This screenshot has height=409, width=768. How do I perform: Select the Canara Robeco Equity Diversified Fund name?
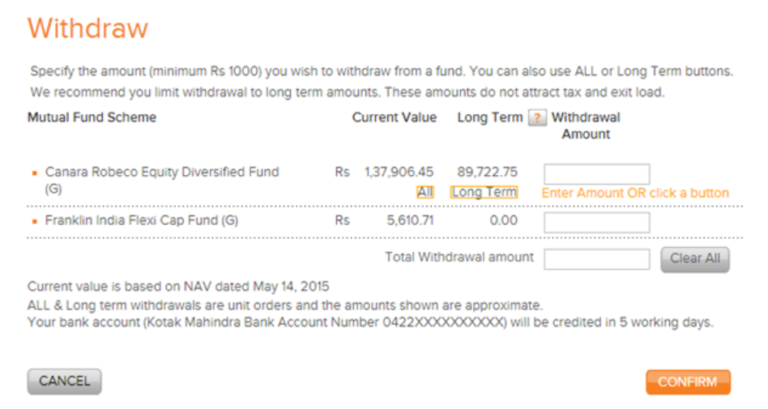[x=162, y=172]
